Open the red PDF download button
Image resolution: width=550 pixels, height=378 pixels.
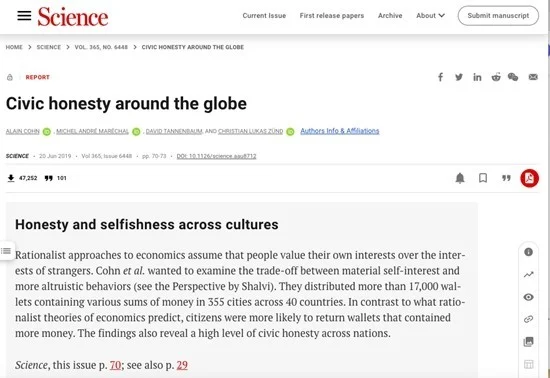point(529,178)
